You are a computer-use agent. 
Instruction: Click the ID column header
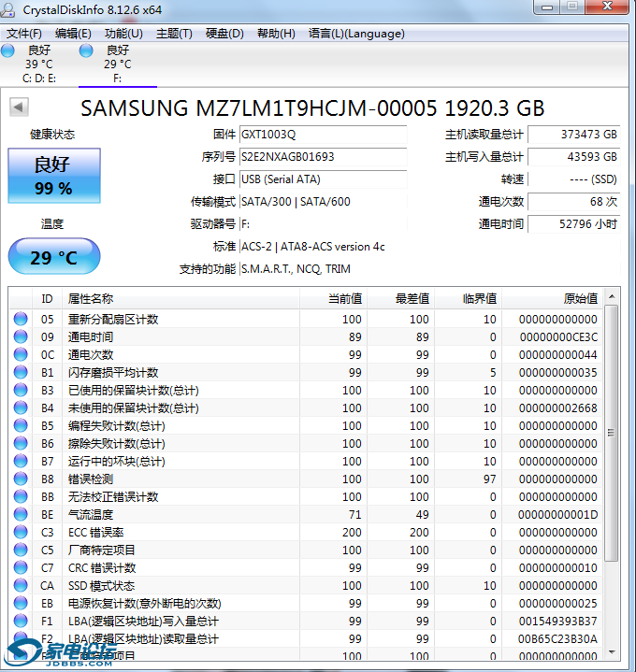pos(47,299)
